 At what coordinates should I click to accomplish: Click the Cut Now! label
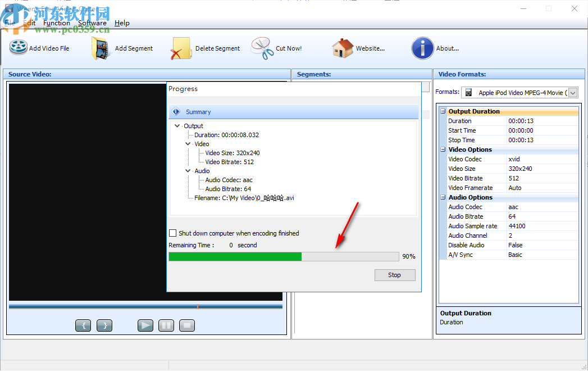[289, 48]
